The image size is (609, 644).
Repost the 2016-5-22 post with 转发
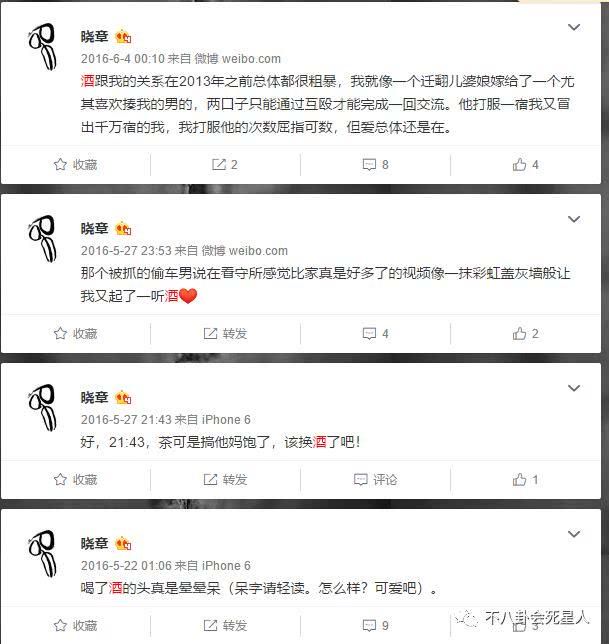click(225, 626)
